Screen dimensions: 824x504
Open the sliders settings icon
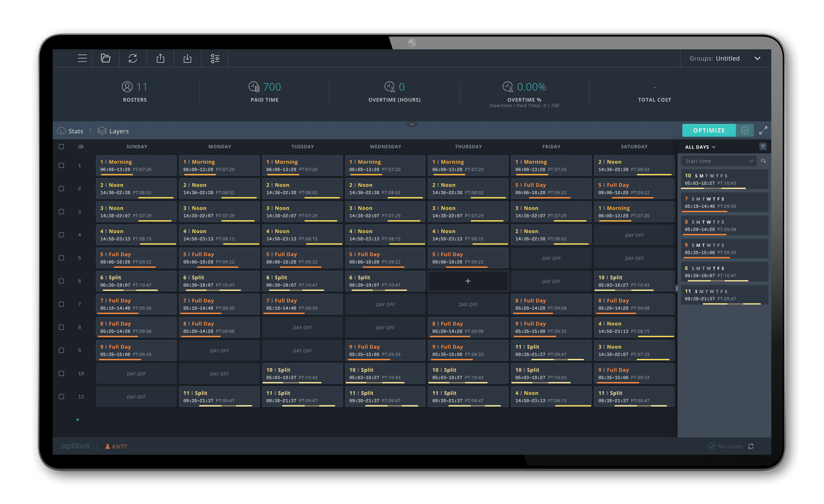[x=215, y=58]
